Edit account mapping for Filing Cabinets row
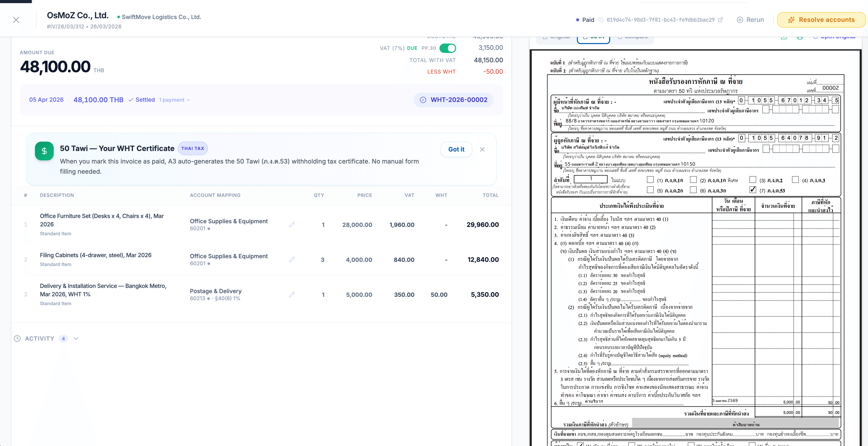 292,259
